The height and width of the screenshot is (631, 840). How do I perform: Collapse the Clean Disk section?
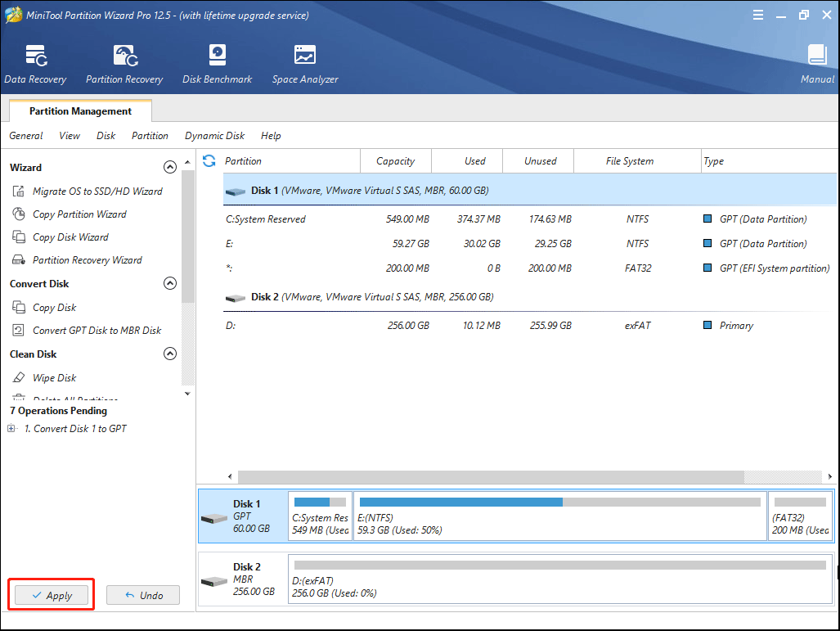pos(170,354)
